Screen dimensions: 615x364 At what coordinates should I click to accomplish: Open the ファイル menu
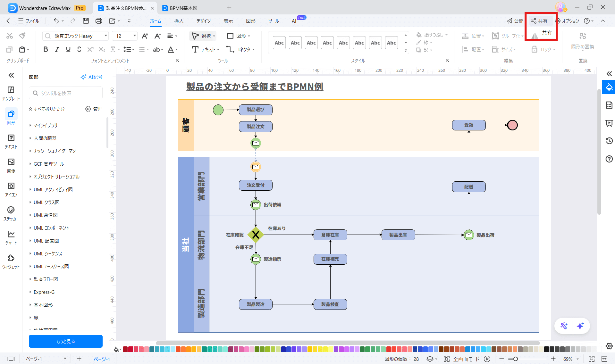[x=29, y=21]
